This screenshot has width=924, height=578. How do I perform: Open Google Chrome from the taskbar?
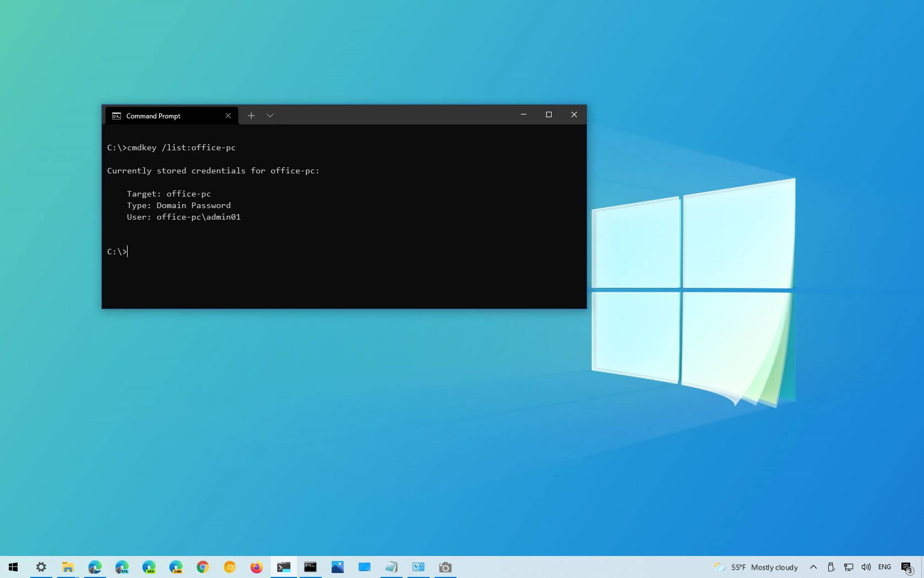tap(202, 567)
